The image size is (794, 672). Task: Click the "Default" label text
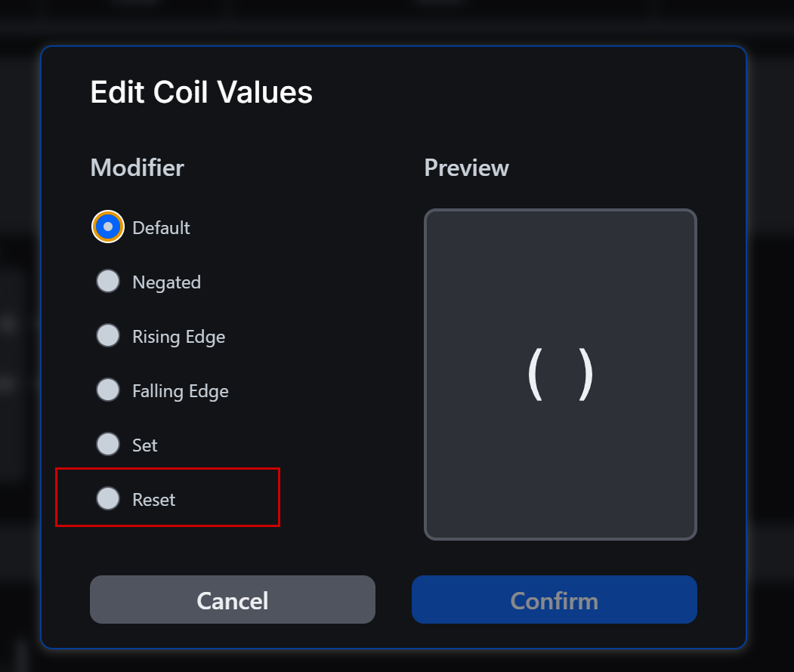pos(161,228)
